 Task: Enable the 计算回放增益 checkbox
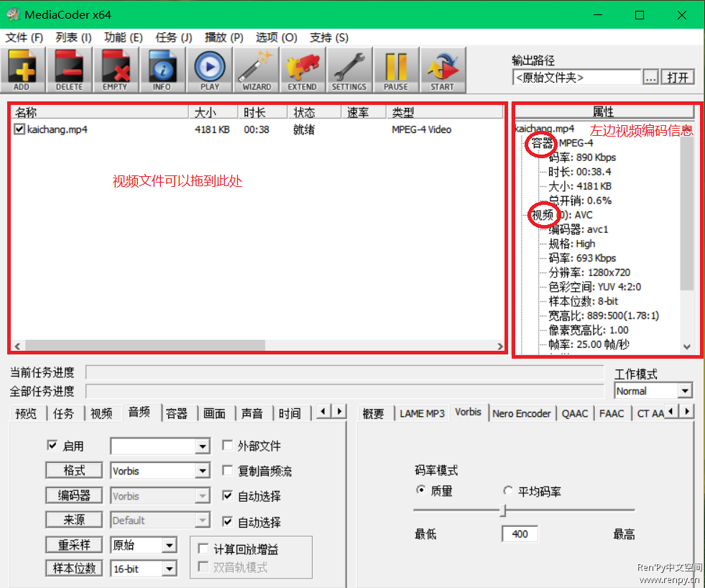[203, 548]
